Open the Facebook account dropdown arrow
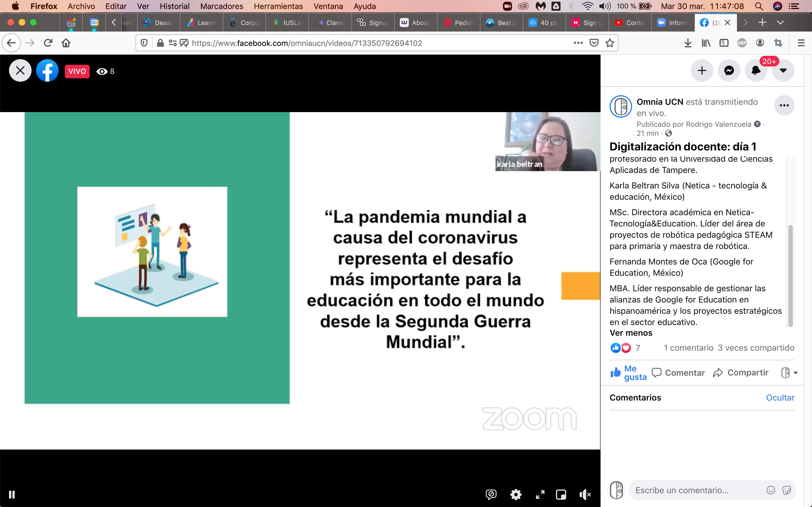This screenshot has height=507, width=812. pyautogui.click(x=783, y=70)
